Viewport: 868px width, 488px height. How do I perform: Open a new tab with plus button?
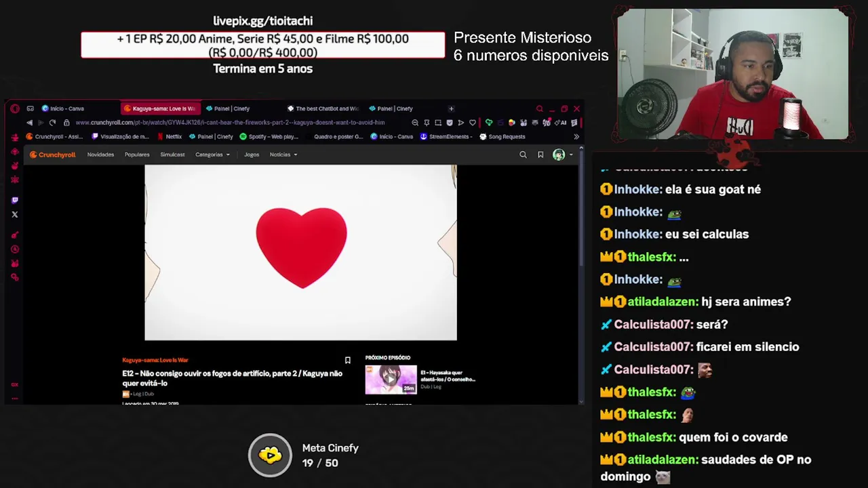[x=451, y=108]
